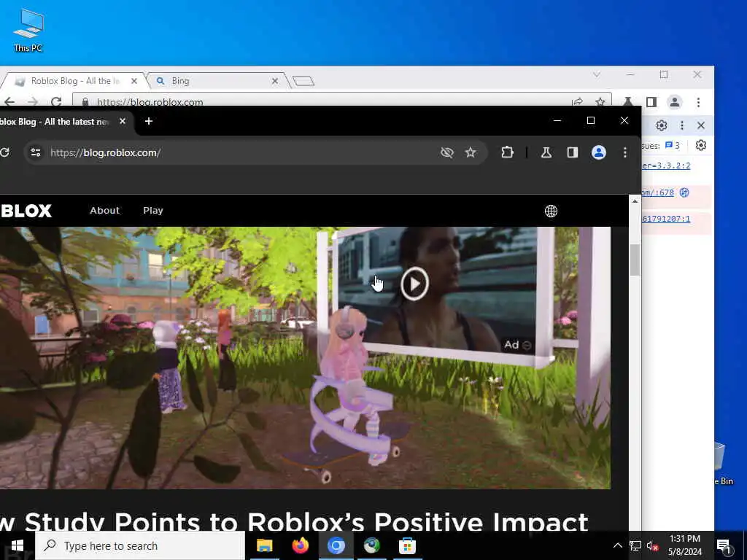Click the Ad label on the billboard video
Image resolution: width=747 pixels, height=560 pixels.
[x=511, y=345]
